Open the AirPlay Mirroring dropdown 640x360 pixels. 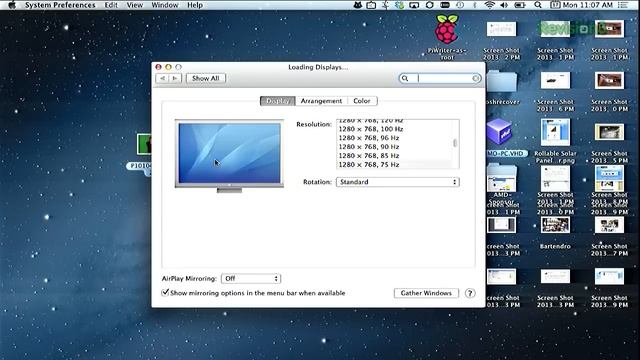(x=251, y=278)
